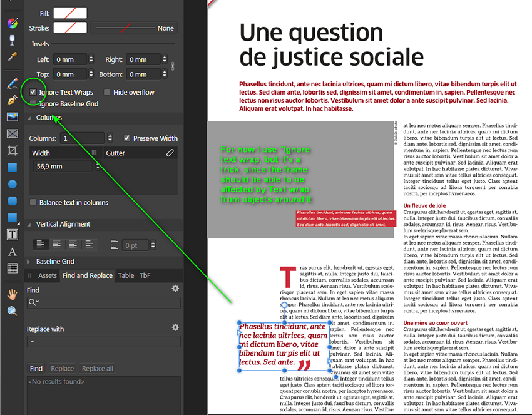Click the Fill color swatch

pos(69,13)
